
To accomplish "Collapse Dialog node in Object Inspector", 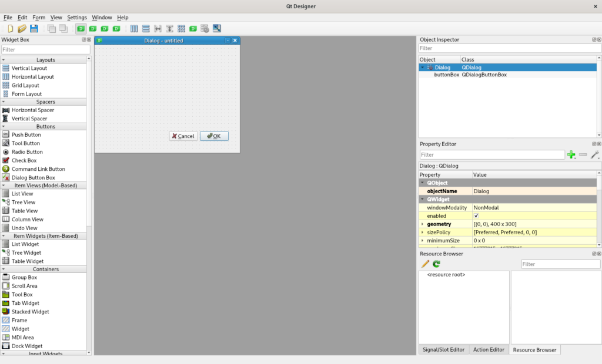I will coord(422,68).
